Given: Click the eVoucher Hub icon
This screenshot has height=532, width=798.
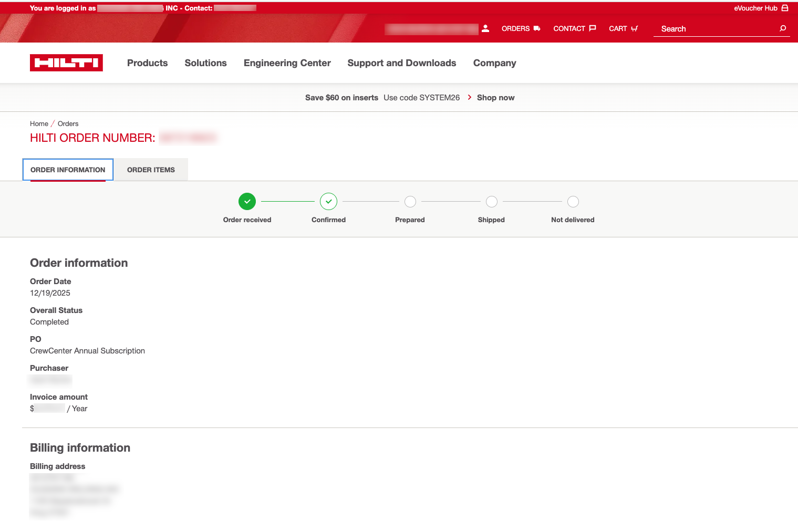Looking at the screenshot, I should coord(785,8).
